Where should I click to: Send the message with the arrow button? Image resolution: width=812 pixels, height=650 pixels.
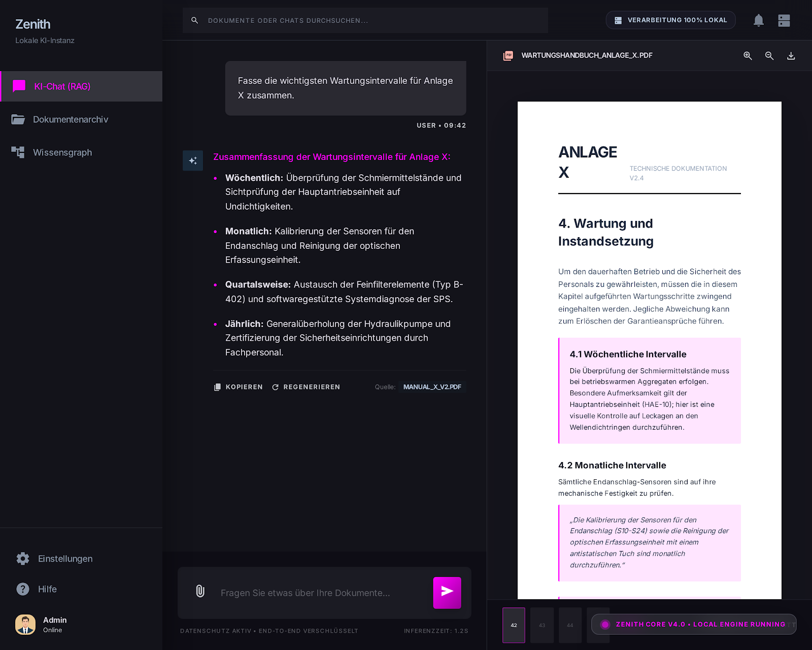[x=447, y=592]
